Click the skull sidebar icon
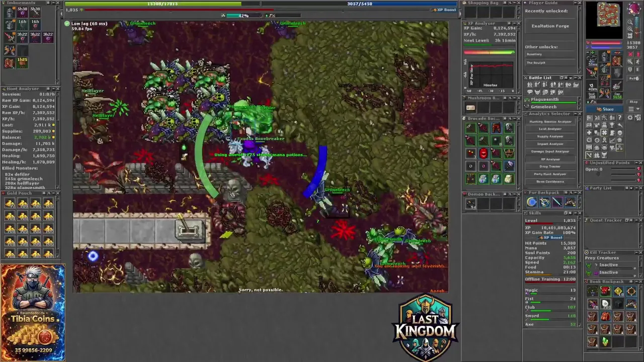This screenshot has height=362, width=644. pyautogui.click(x=620, y=132)
